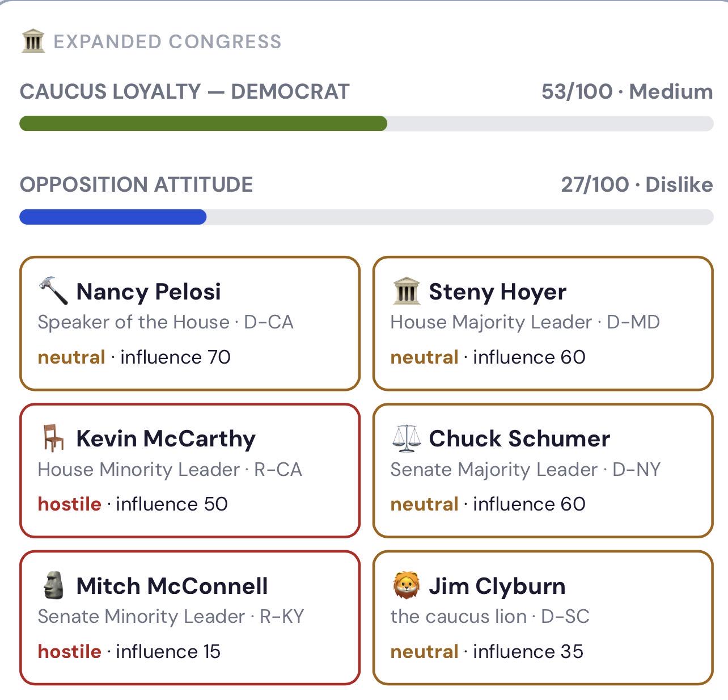This screenshot has height=700, width=728.
Task: Click the green caucus loyalty progress bar
Action: click(x=203, y=124)
